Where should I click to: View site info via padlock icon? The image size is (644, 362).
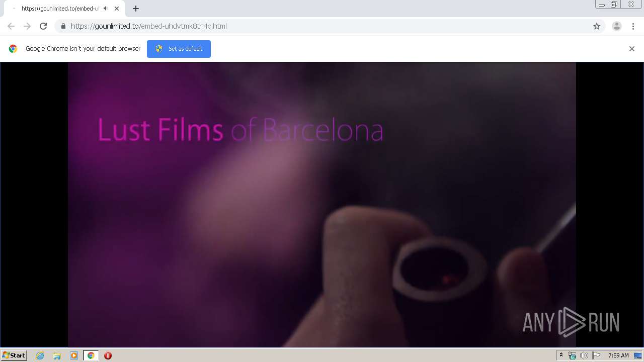(63, 26)
